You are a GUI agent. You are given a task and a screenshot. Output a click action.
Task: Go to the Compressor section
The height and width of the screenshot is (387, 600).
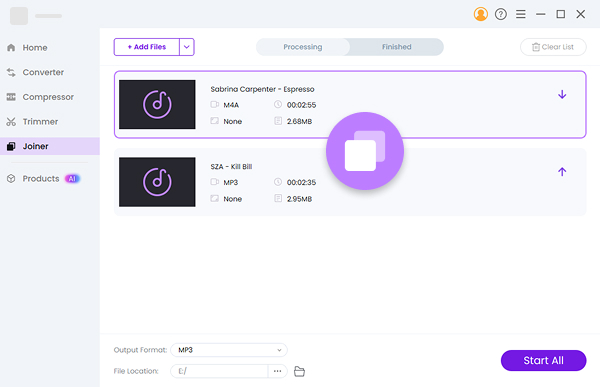tap(50, 97)
